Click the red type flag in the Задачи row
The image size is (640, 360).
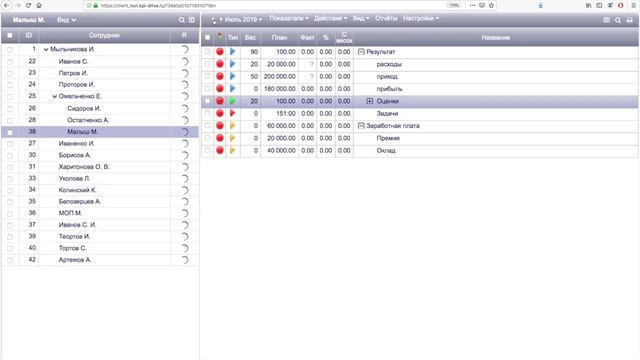(x=232, y=113)
